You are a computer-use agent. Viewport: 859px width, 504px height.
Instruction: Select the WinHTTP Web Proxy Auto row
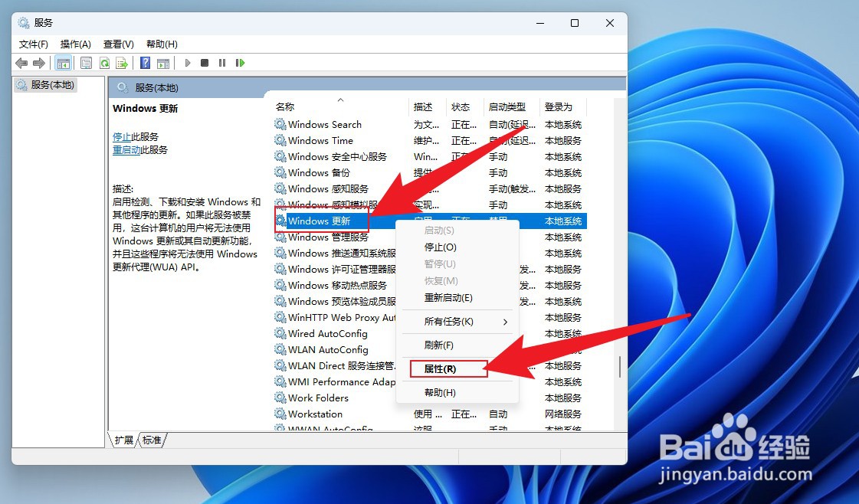[x=430, y=317]
